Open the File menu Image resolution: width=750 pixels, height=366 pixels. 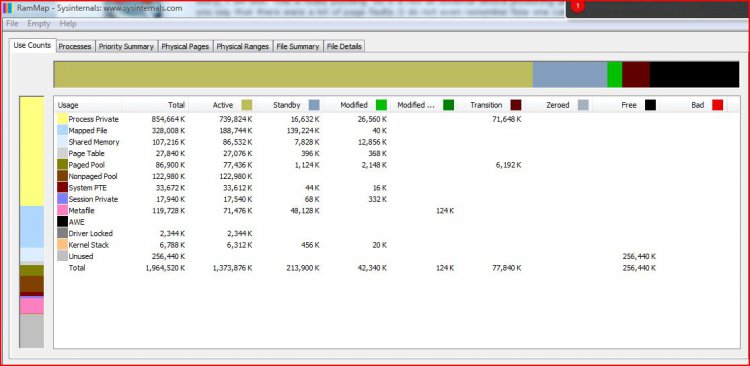[x=12, y=23]
